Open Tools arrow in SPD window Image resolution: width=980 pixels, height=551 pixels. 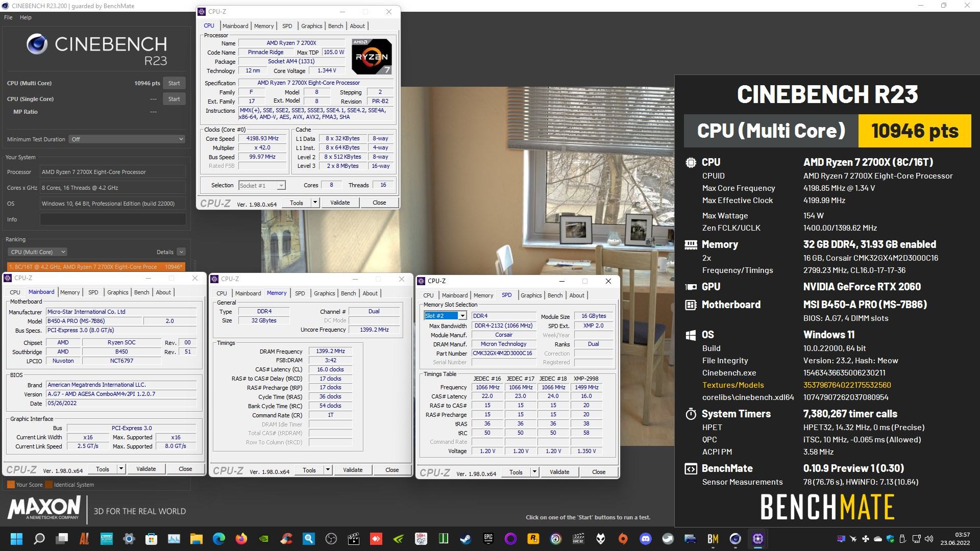pos(534,472)
